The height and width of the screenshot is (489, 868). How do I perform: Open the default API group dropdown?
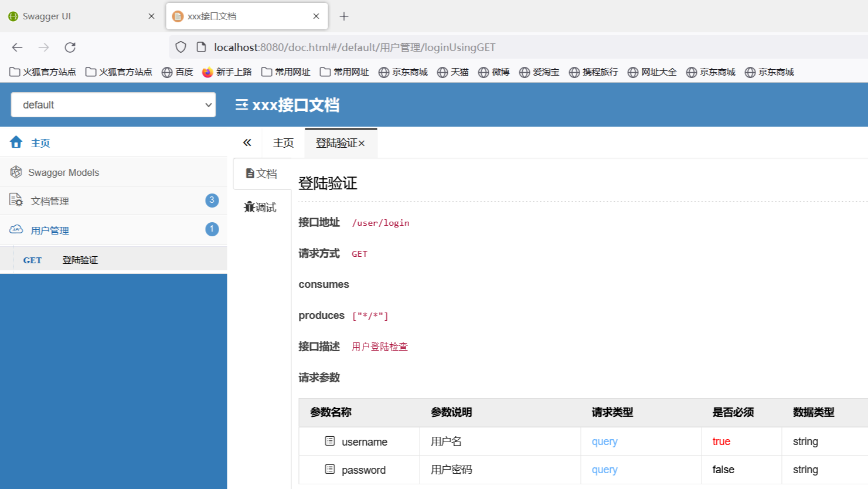pos(113,105)
